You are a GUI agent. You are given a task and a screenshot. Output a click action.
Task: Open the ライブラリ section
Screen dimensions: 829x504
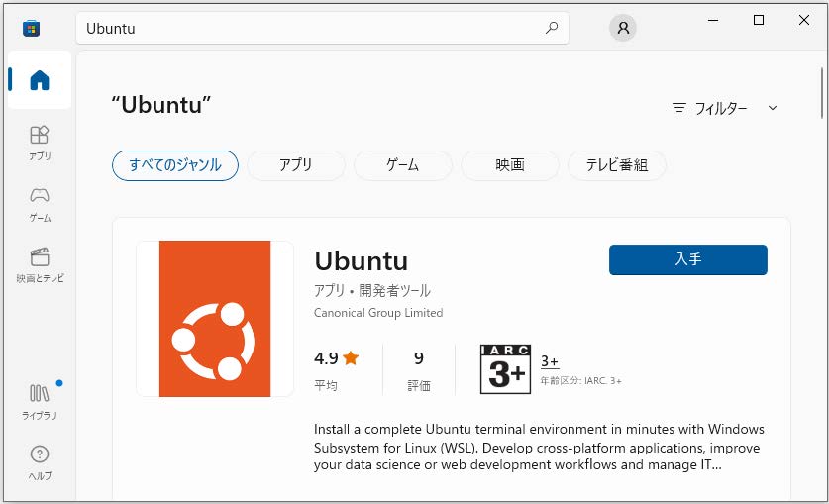(x=40, y=401)
